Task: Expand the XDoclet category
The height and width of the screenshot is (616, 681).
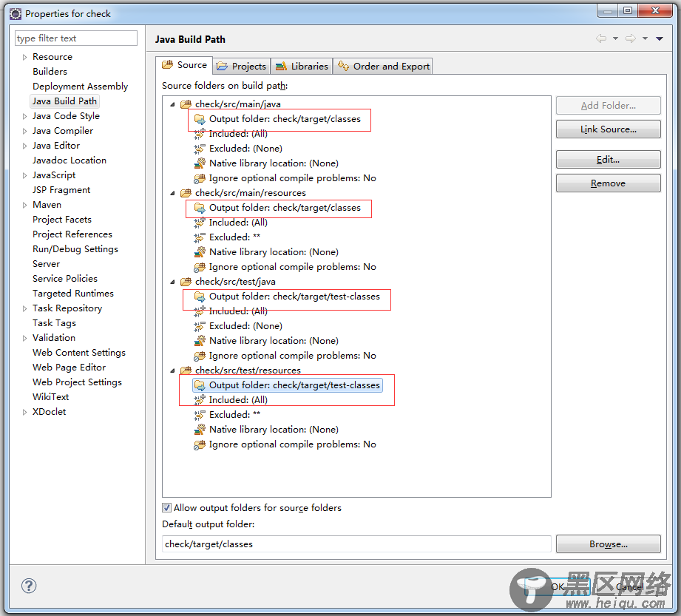Action: [x=24, y=412]
